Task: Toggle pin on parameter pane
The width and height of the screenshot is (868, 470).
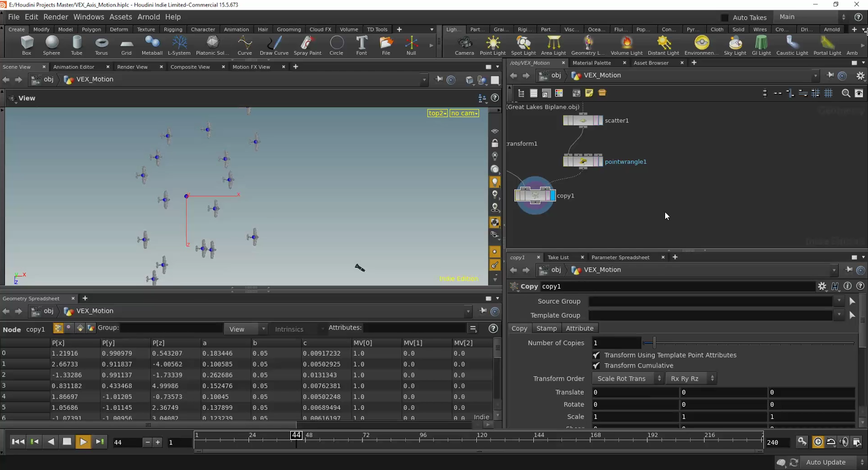Action: click(849, 270)
